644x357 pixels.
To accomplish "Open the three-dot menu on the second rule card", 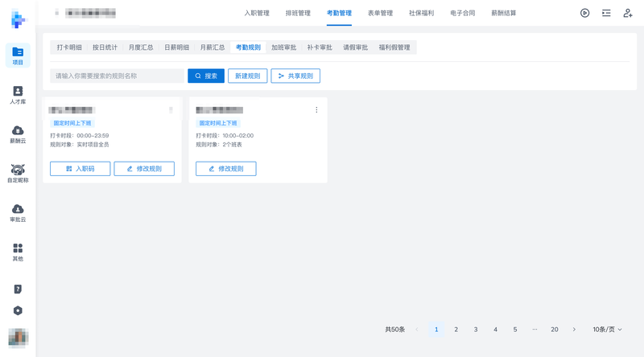I will 316,110.
